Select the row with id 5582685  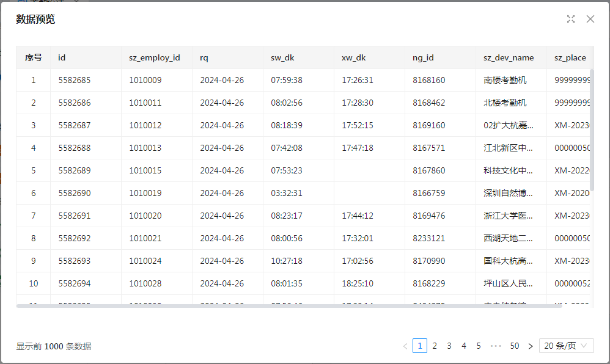(75, 80)
